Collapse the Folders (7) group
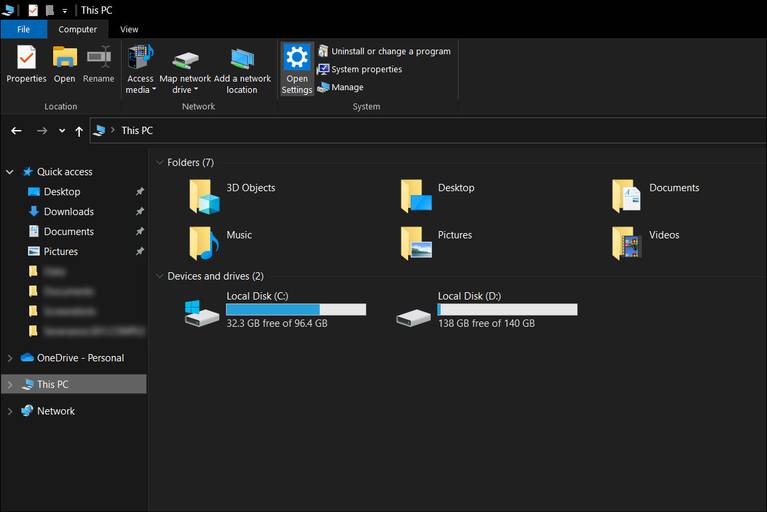The height and width of the screenshot is (512, 767). 159,162
